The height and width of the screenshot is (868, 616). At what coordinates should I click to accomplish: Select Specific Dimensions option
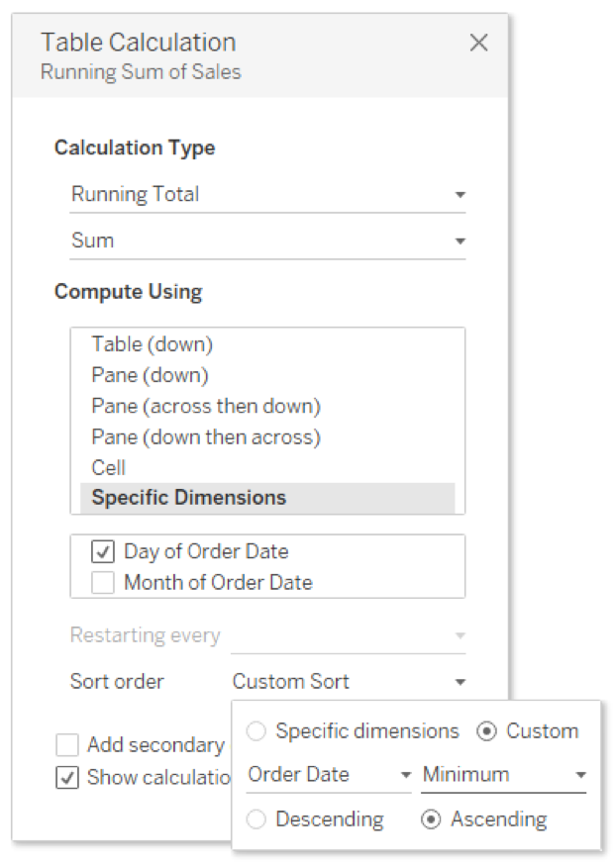point(267,498)
